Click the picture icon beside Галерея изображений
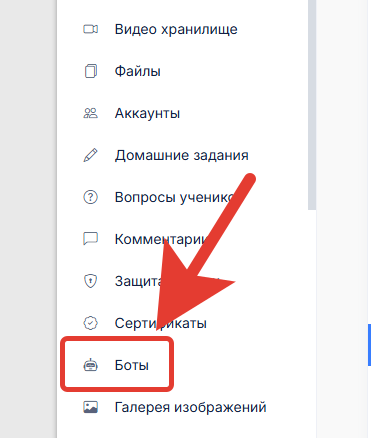 (x=90, y=407)
